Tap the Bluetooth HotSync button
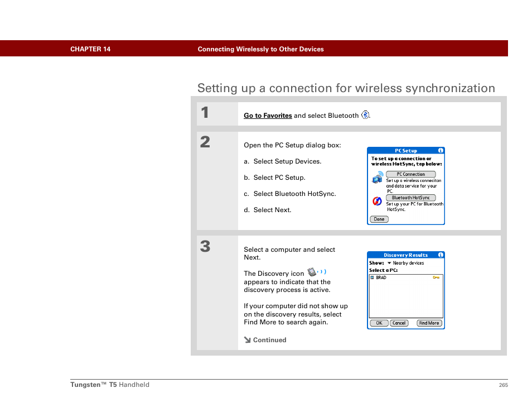Screen dimensions: 532x412 [x=410, y=198]
